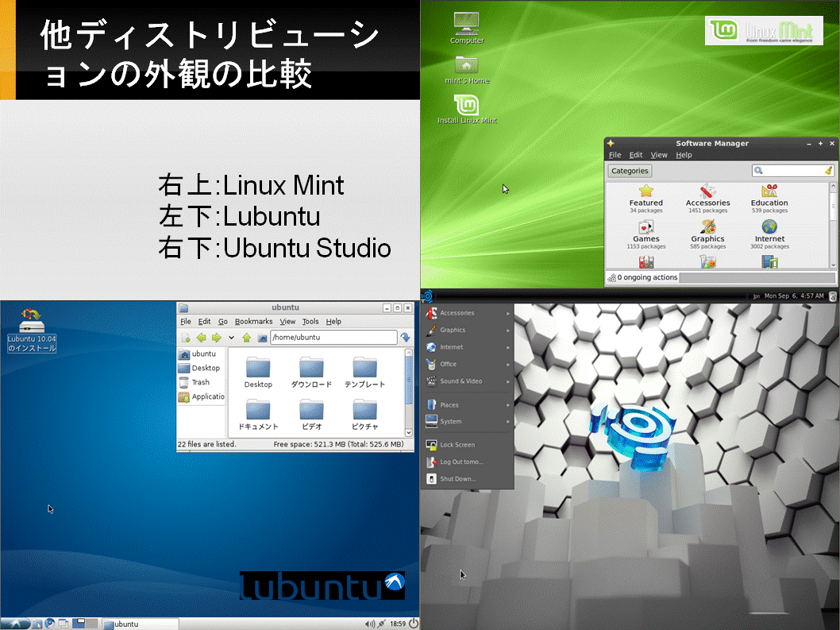
Task: Open the Internet globe category
Action: click(x=769, y=226)
